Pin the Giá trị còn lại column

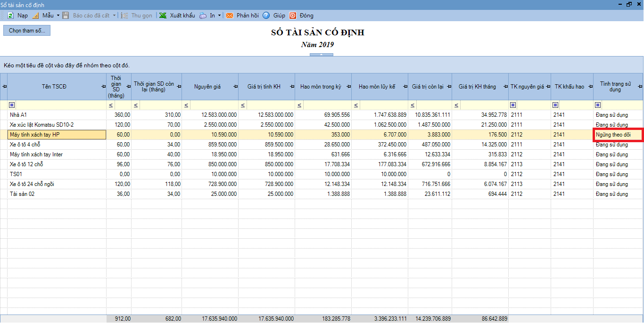tap(449, 87)
